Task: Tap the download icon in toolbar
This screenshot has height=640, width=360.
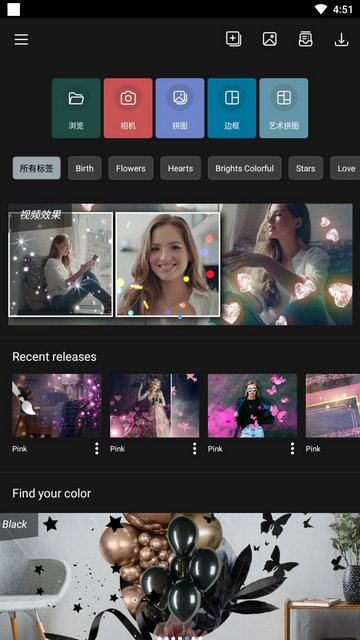Action: (x=341, y=40)
